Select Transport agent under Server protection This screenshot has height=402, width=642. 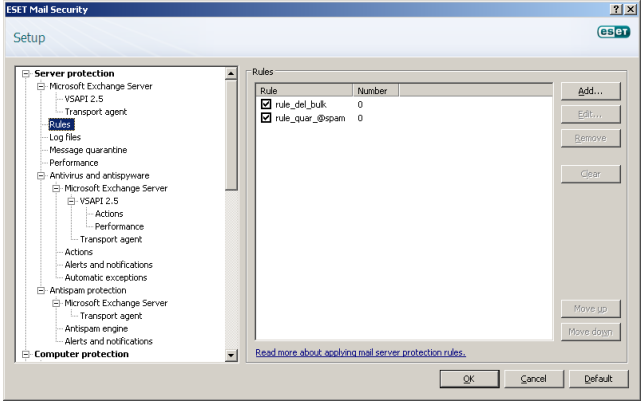(x=96, y=112)
